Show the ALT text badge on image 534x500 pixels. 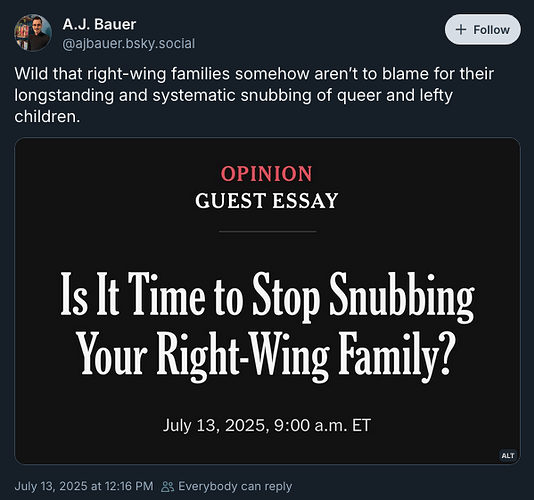pos(508,455)
